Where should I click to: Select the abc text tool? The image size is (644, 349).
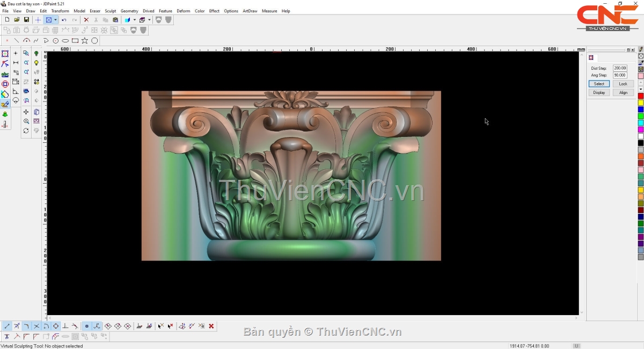[x=5, y=74]
